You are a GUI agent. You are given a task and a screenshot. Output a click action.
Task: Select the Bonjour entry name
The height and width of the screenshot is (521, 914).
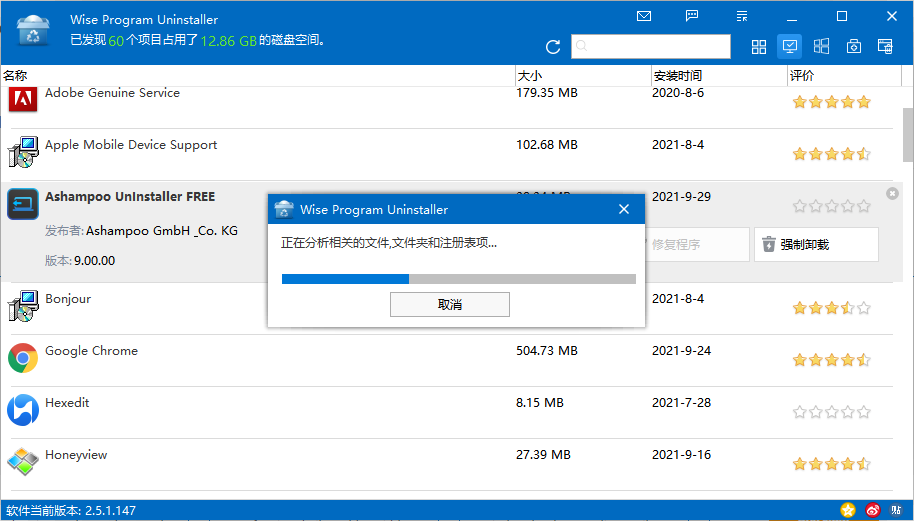click(68, 298)
